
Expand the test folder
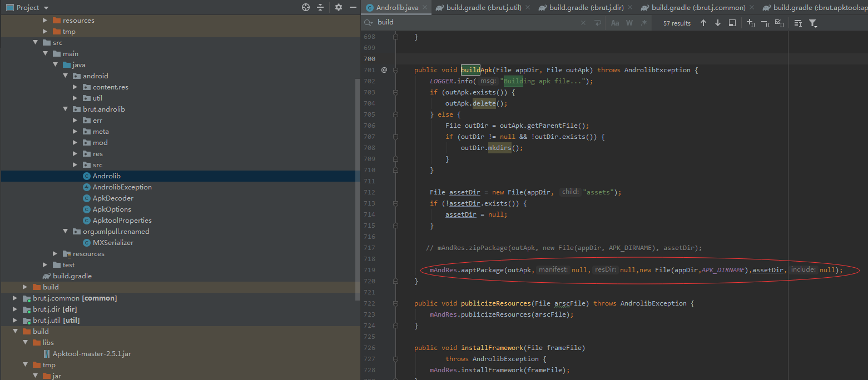[x=45, y=265]
